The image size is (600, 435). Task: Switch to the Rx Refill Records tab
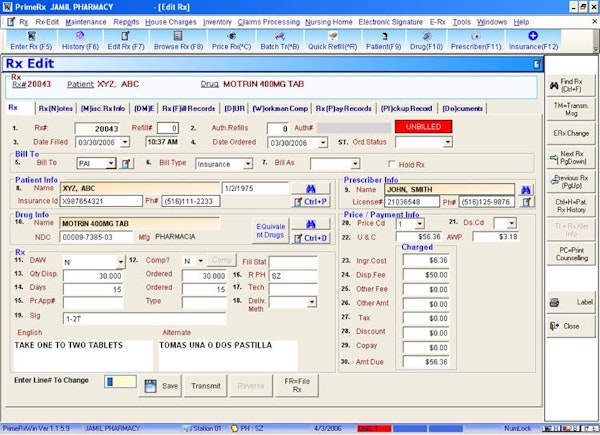(188, 107)
